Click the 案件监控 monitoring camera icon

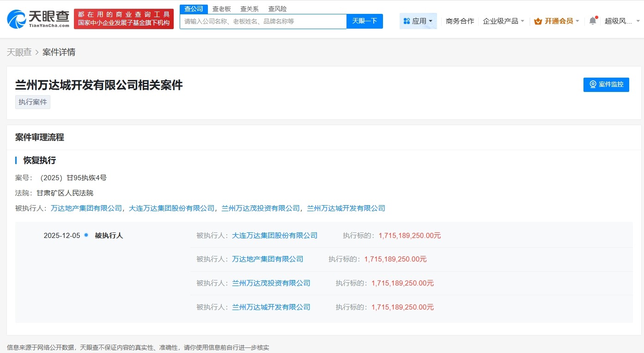pos(593,85)
